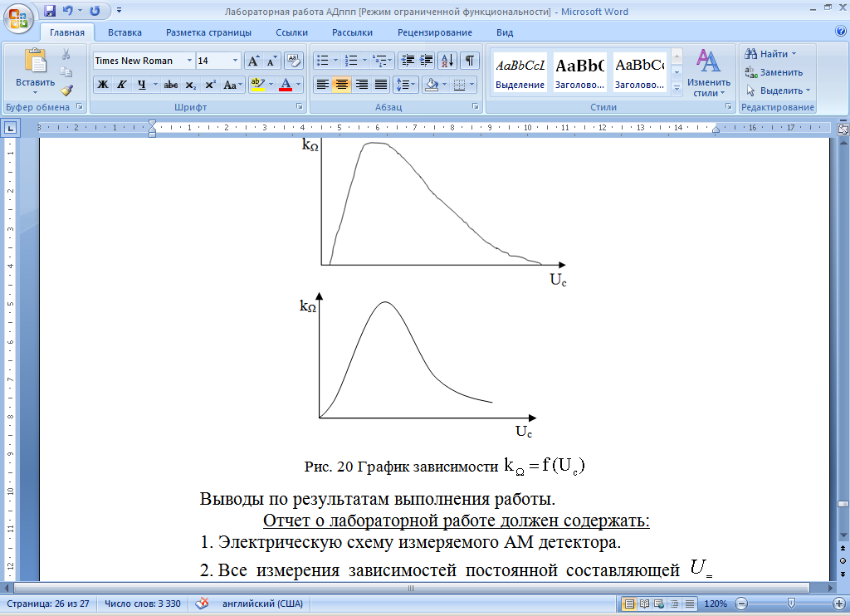Toggle subscript x₂ formatting

pos(190,85)
